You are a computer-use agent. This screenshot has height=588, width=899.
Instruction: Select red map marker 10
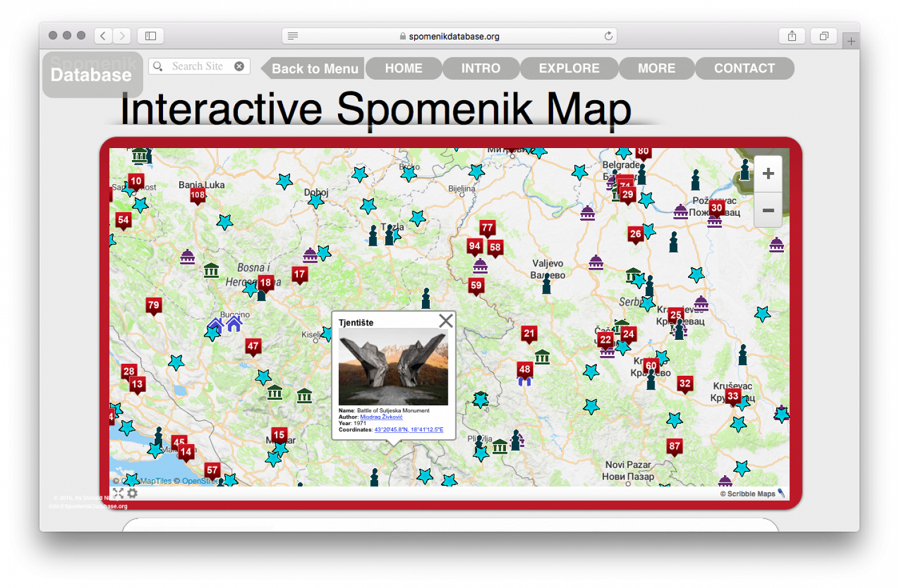136,182
